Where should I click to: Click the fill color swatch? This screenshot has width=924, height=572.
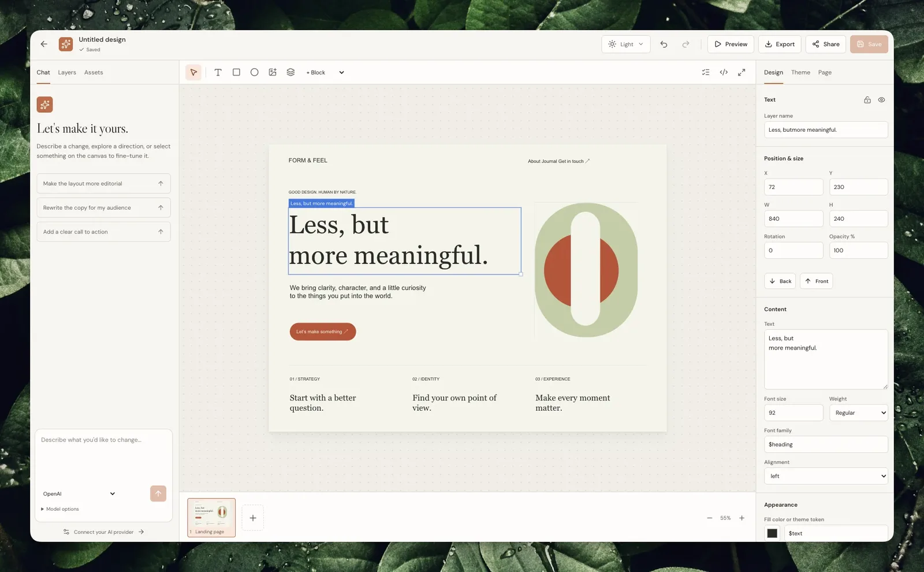(772, 533)
